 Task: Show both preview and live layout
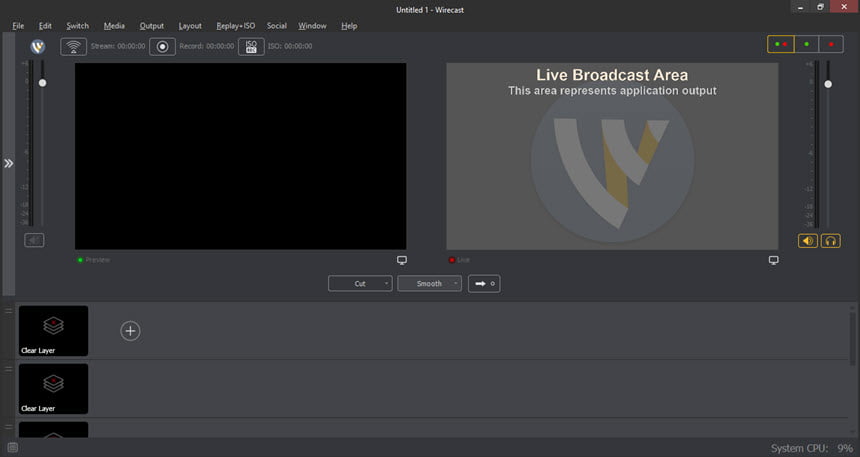pos(780,44)
